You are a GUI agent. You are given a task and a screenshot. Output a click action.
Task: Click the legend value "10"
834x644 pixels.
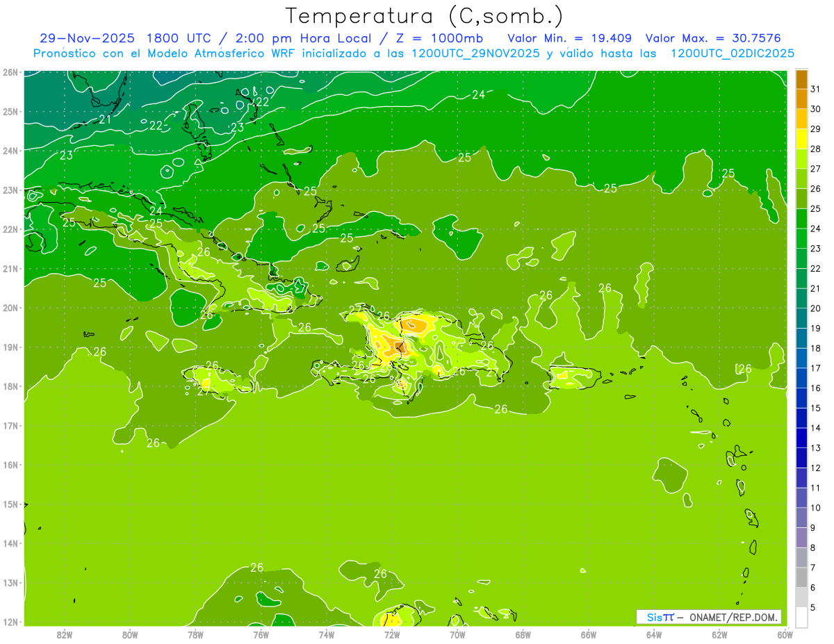[815, 508]
